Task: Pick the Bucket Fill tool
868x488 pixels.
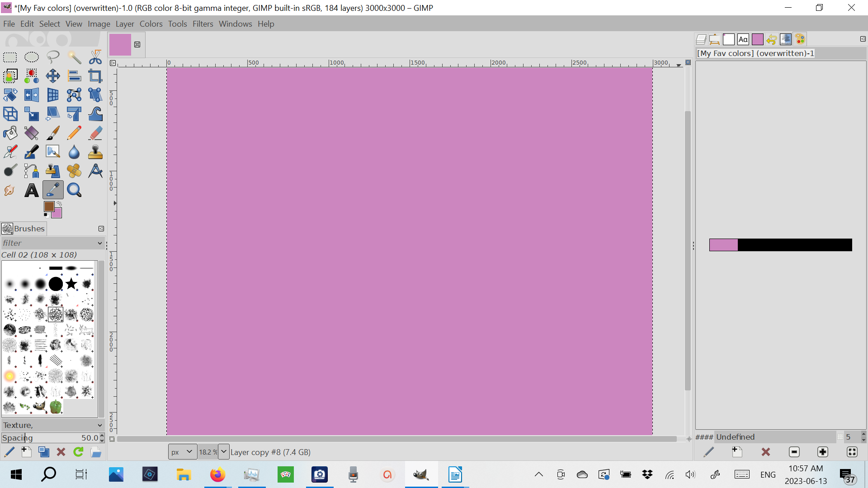Action: [x=10, y=133]
